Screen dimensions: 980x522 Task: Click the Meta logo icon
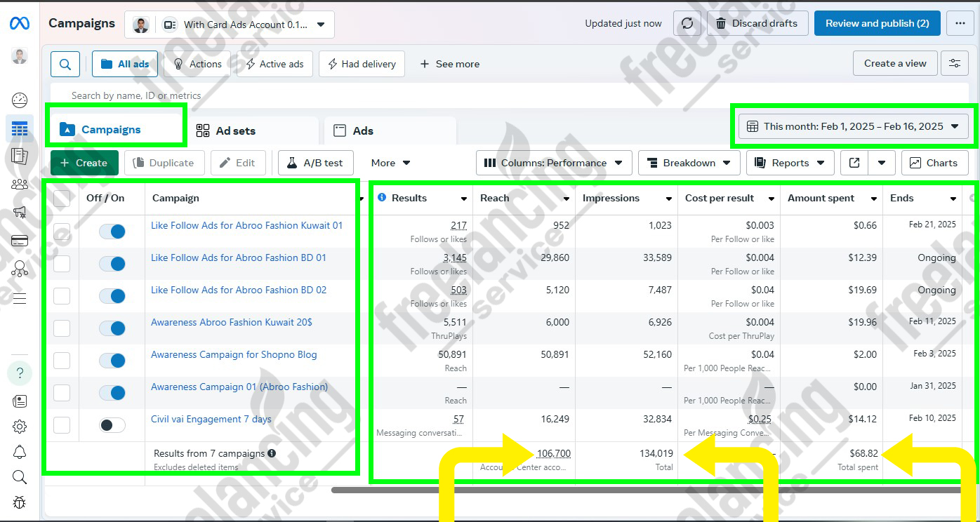click(x=20, y=23)
